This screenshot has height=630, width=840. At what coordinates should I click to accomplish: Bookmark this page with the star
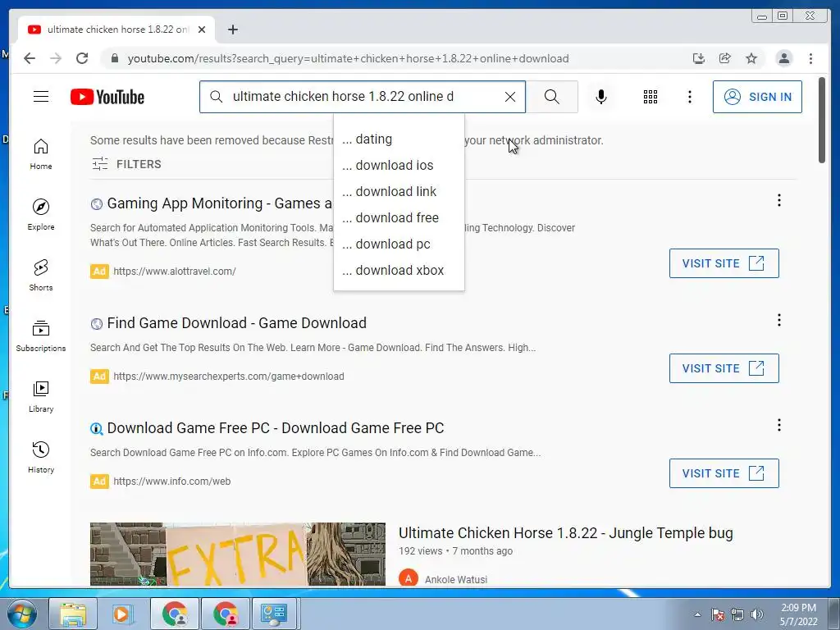point(751,58)
